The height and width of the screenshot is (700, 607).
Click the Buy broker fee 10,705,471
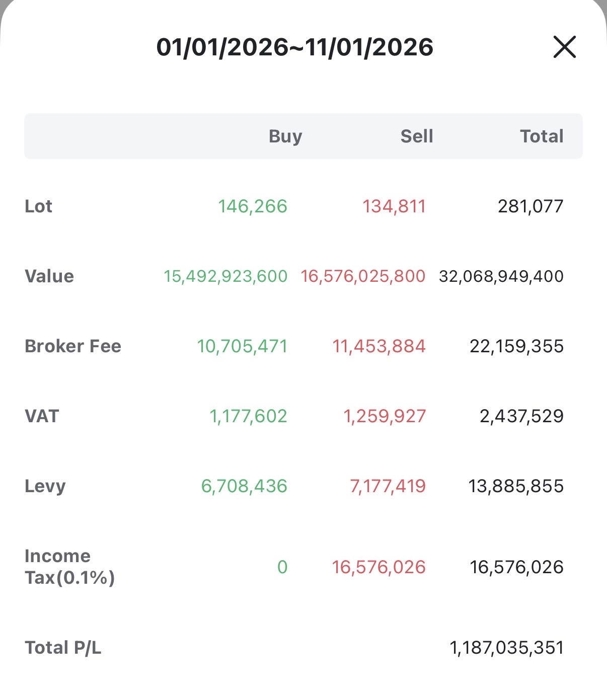click(x=242, y=346)
